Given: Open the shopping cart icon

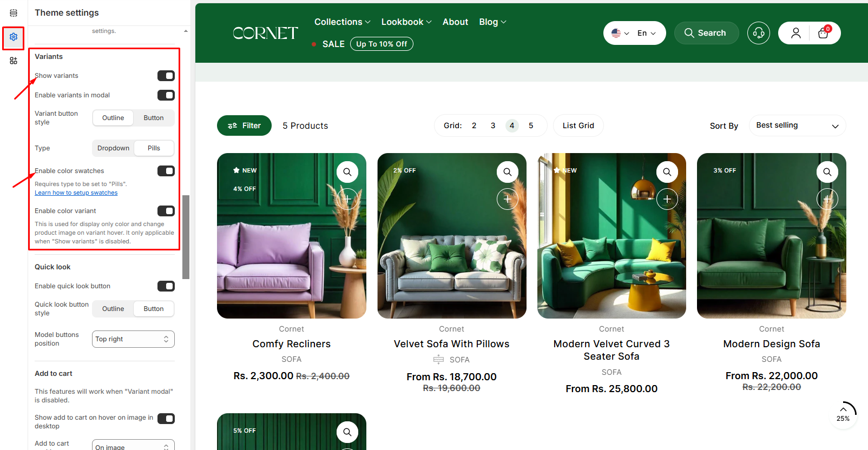Looking at the screenshot, I should 823,33.
